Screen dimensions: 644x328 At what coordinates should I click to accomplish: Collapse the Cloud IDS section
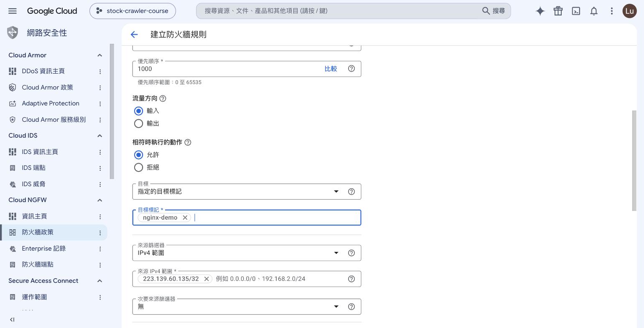[99, 136]
